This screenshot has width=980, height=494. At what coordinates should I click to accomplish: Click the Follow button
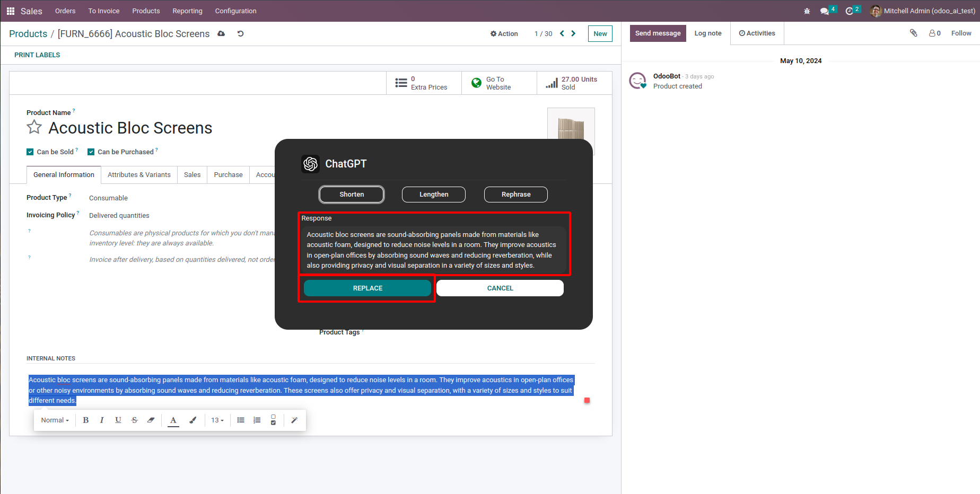961,33
